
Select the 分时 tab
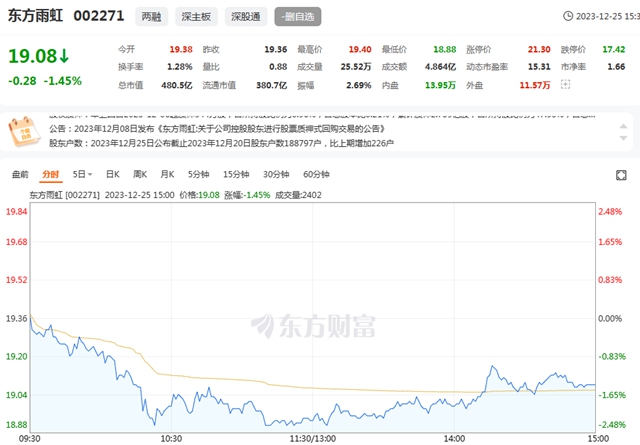tap(51, 174)
